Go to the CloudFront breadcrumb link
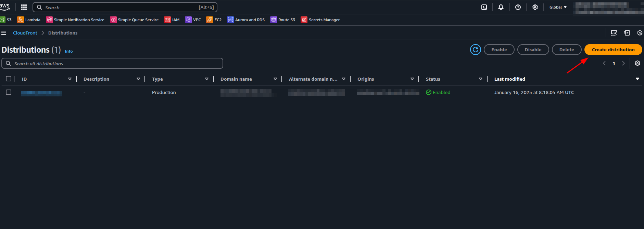This screenshot has height=229, width=644. click(x=25, y=33)
